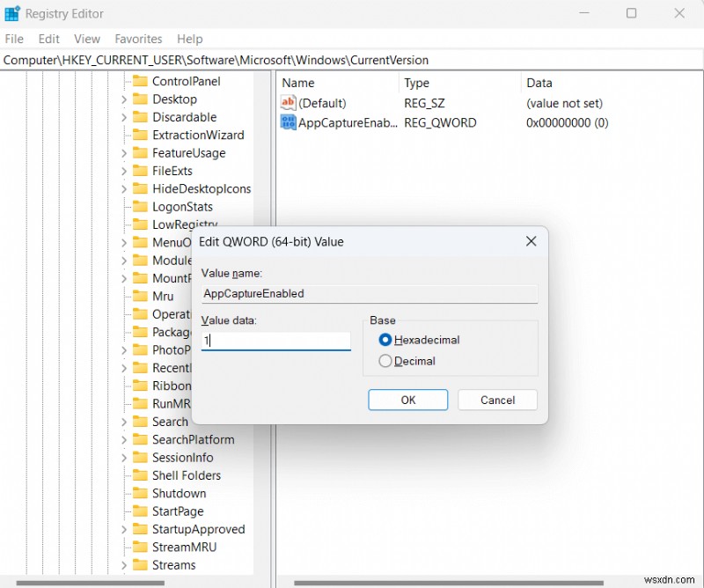Image resolution: width=704 pixels, height=588 pixels.
Task: Expand the StartupApproved registry key
Action: (x=125, y=529)
